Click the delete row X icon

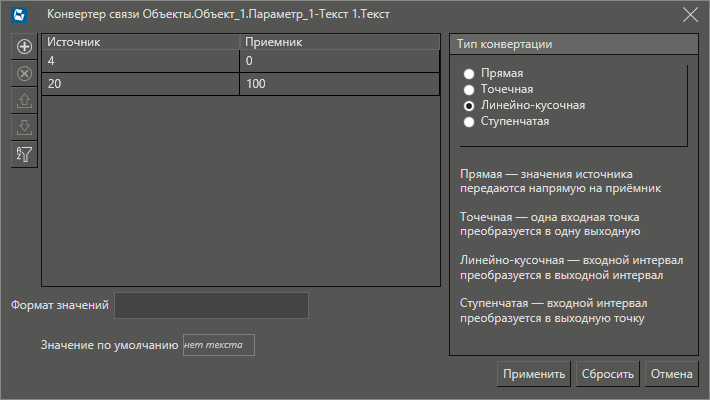point(25,73)
